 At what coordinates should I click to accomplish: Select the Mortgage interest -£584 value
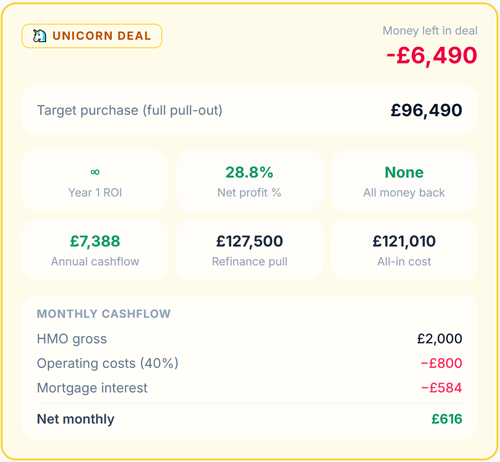coord(442,388)
